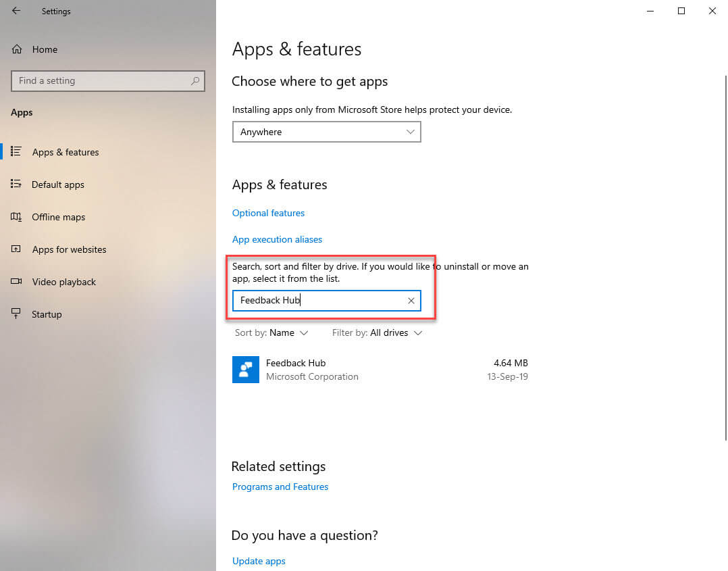Click the app search field containing Feedback Hub
The image size is (728, 571).
tap(326, 301)
